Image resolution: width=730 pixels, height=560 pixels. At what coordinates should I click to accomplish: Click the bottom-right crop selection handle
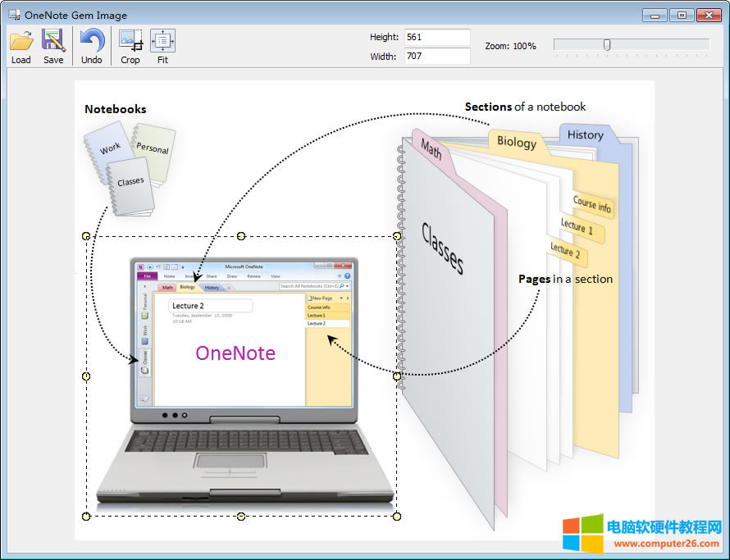(397, 517)
